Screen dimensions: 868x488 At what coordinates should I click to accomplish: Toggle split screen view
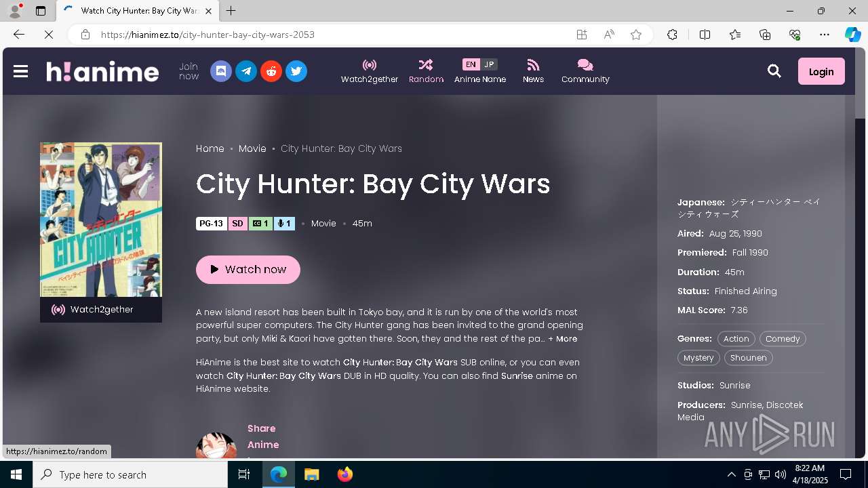[705, 35]
